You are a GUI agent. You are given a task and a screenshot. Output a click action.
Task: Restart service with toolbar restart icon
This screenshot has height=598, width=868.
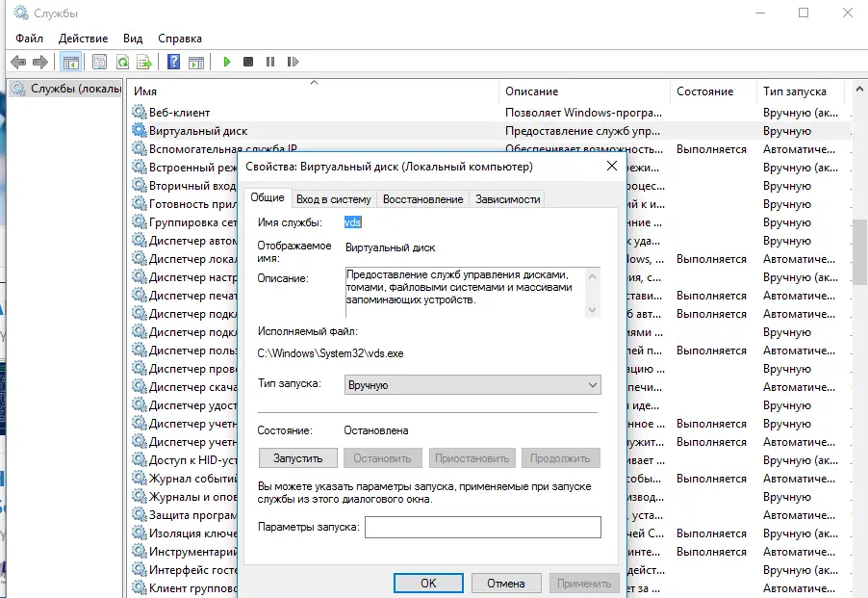click(293, 62)
